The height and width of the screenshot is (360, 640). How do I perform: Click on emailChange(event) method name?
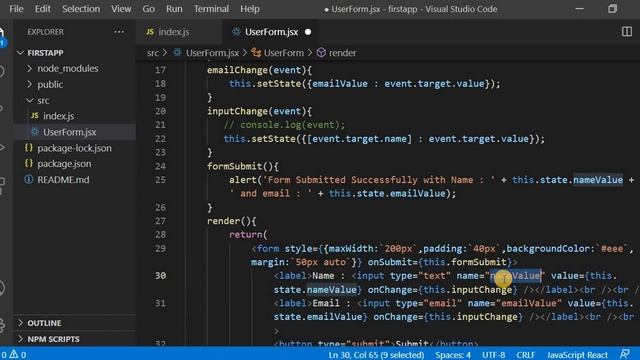pyautogui.click(x=237, y=70)
